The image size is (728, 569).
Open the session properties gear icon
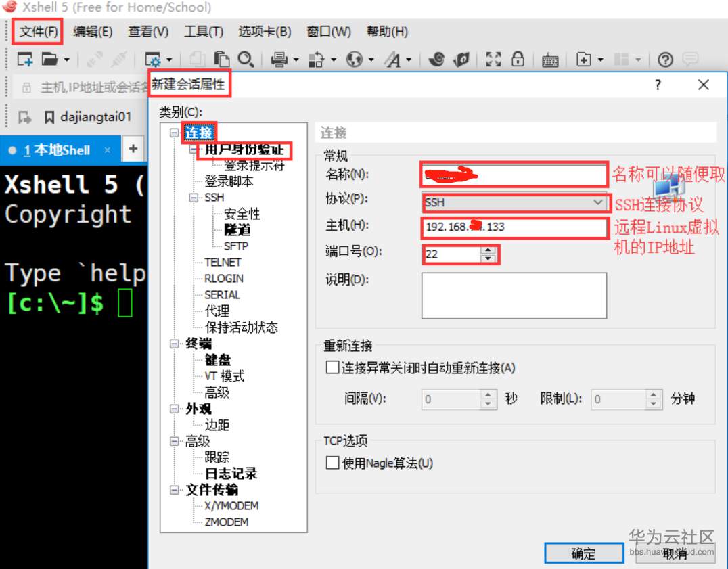pos(153,60)
